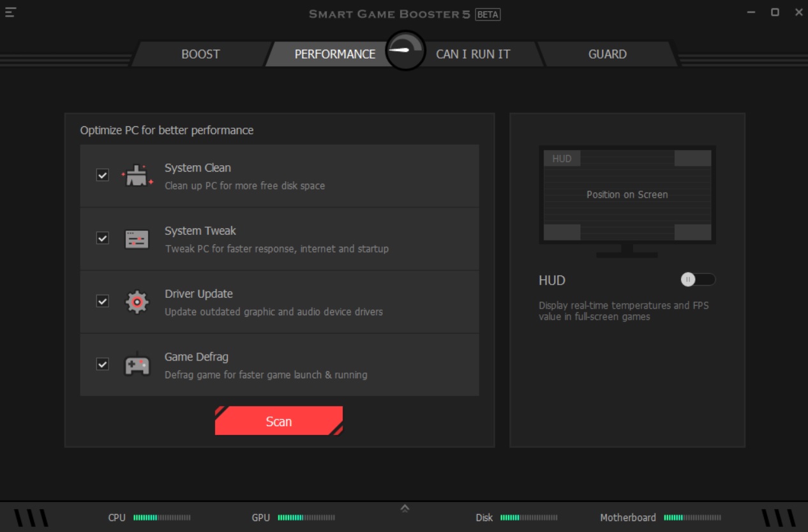Click the speedometer gauge icon
The image size is (808, 532).
click(405, 50)
